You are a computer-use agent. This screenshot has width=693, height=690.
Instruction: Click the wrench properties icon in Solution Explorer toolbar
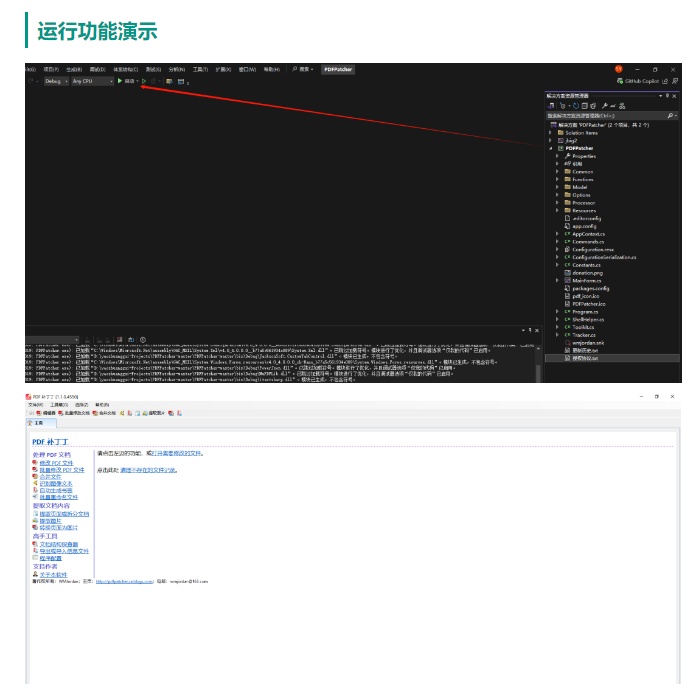605,106
